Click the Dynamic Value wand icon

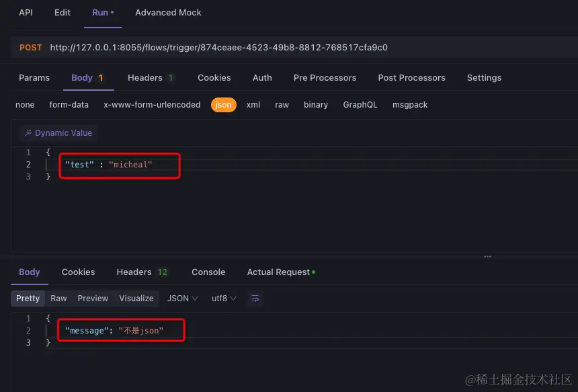pyautogui.click(x=28, y=133)
